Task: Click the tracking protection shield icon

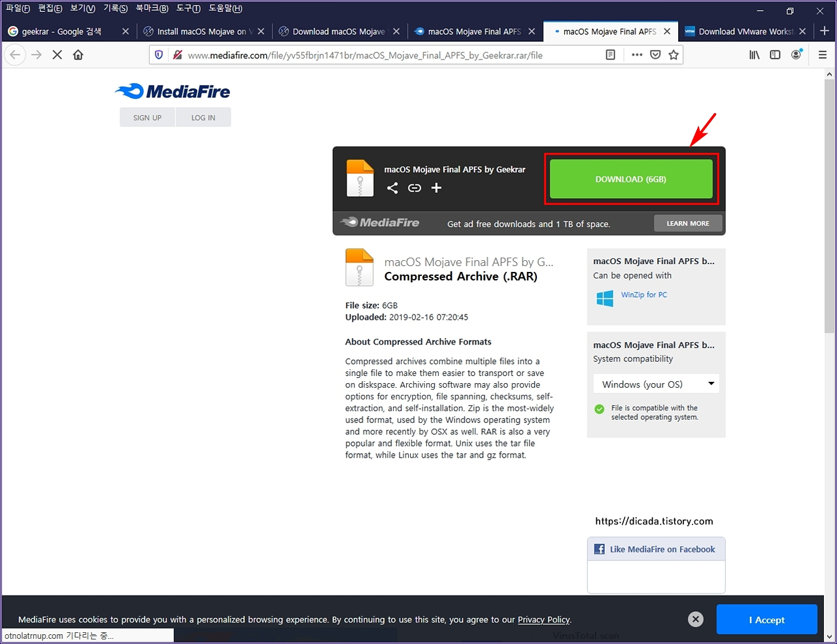Action: (159, 55)
